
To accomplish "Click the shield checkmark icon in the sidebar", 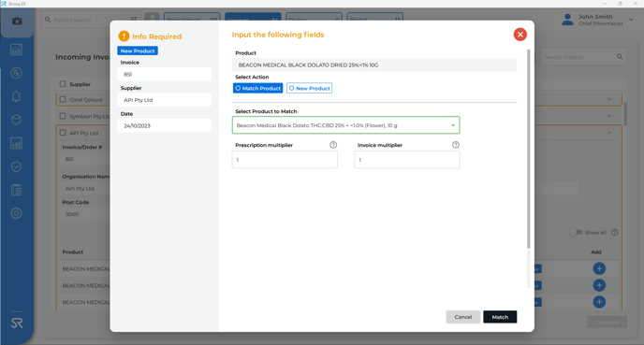I will coord(16,166).
